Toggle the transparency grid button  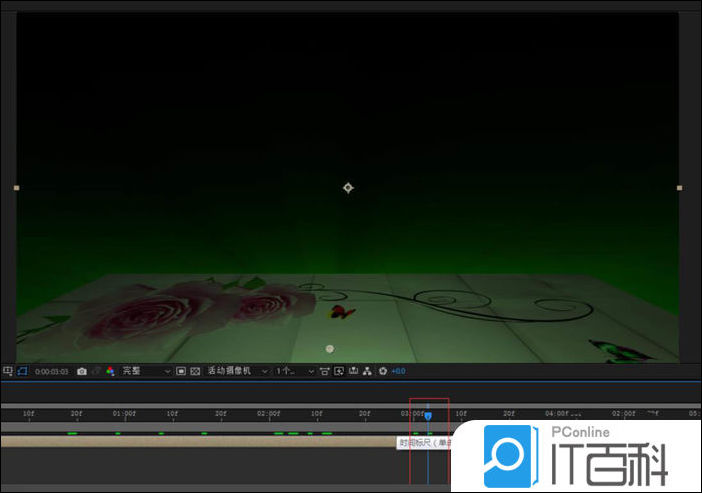click(195, 371)
